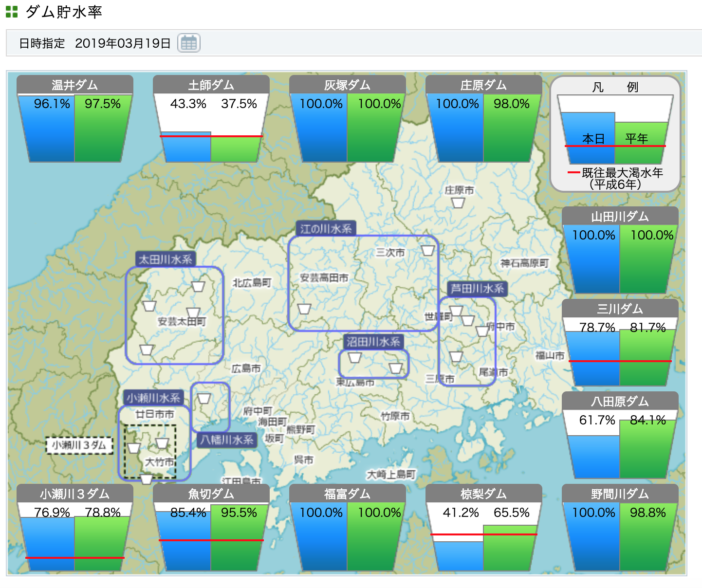The width and height of the screenshot is (702, 588).
Task: Select the 太田川水系 river system label
Action: 166,259
